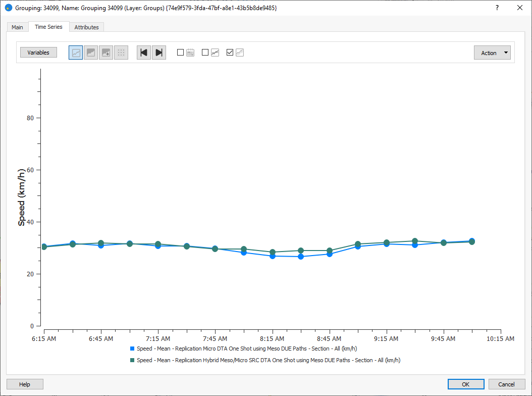Click the stacked area chart icon with plus

pos(106,53)
